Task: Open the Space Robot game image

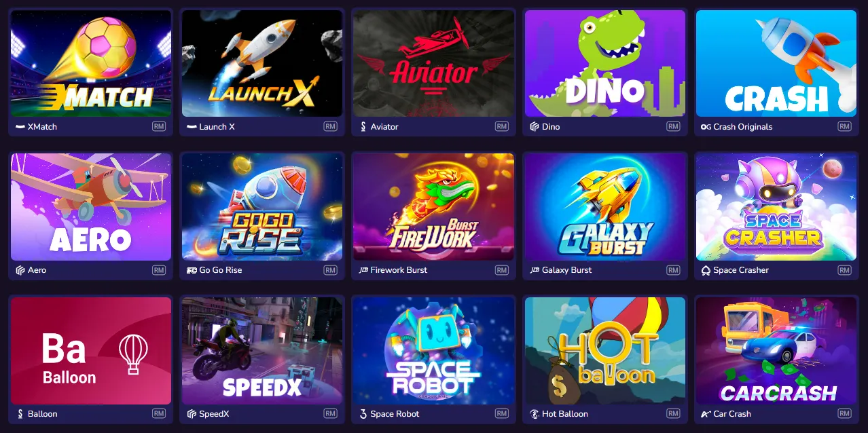Action: (x=433, y=351)
